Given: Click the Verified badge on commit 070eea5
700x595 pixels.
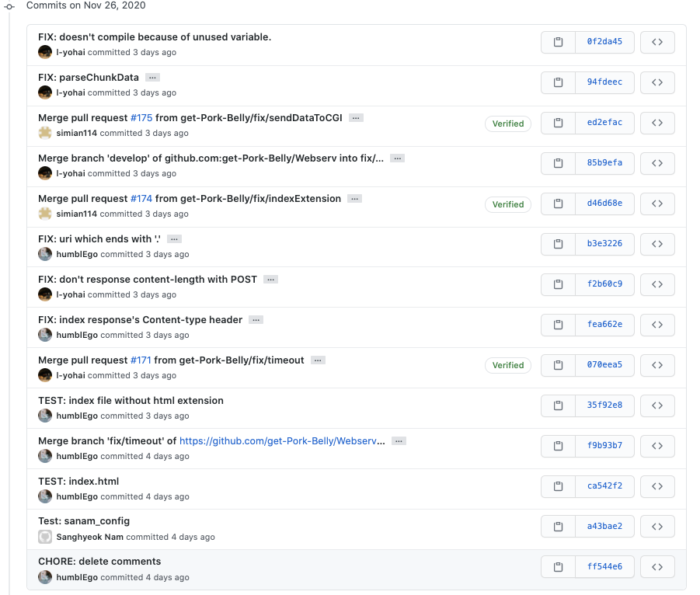Looking at the screenshot, I should coord(508,365).
